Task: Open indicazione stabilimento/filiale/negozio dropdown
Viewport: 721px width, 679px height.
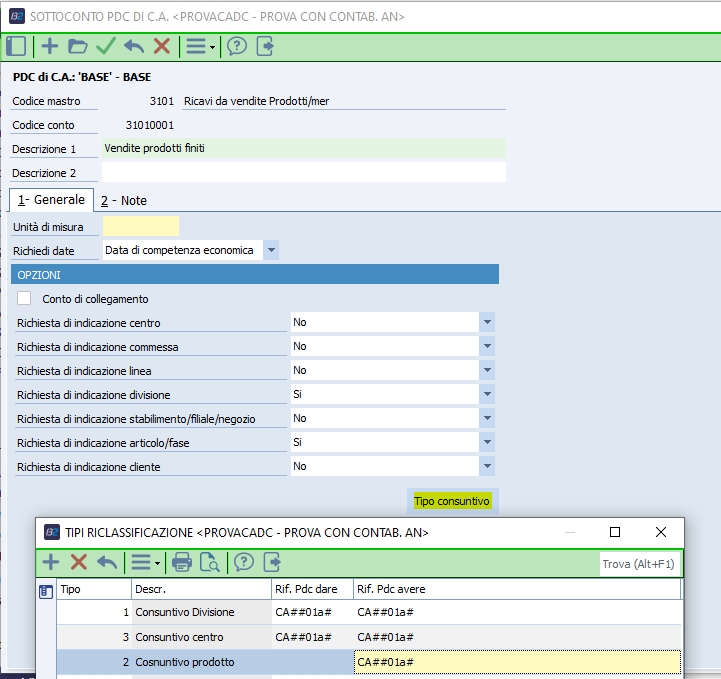Action: tap(487, 418)
